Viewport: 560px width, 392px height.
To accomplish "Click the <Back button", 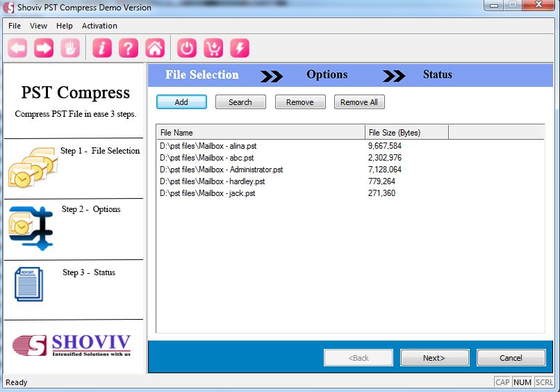I will tap(359, 358).
